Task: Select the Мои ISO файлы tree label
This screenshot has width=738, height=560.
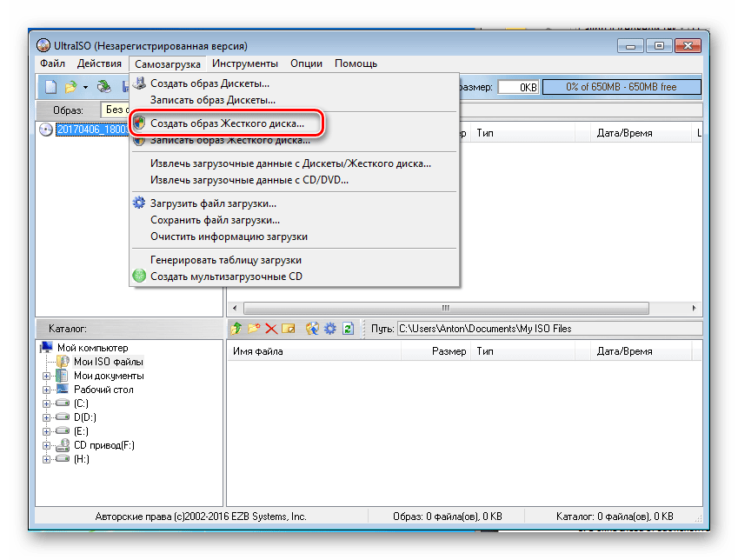Action: 109,362
